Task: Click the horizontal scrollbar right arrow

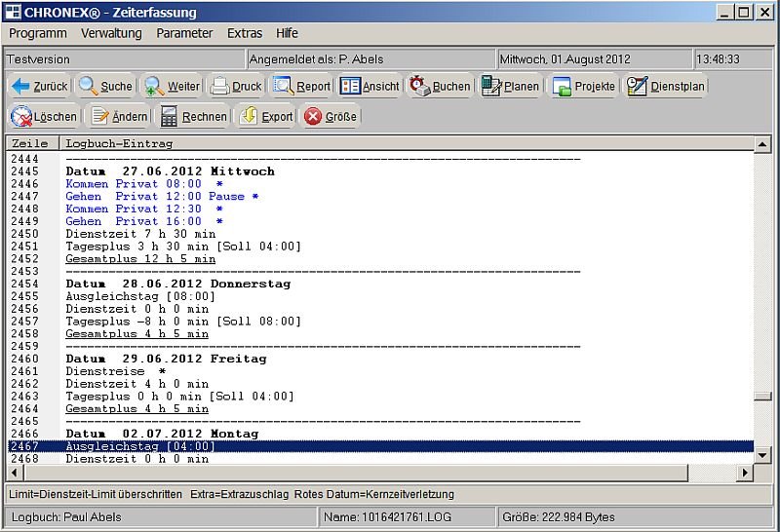Action: 745,473
